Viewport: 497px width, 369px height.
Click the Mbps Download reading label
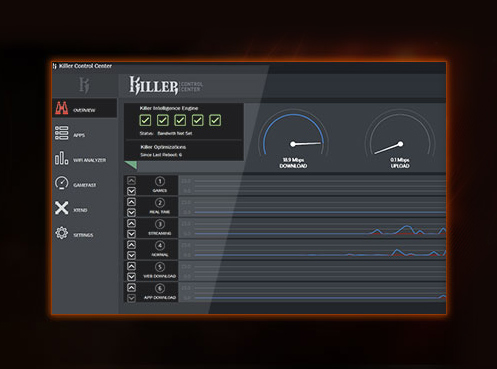tap(293, 163)
